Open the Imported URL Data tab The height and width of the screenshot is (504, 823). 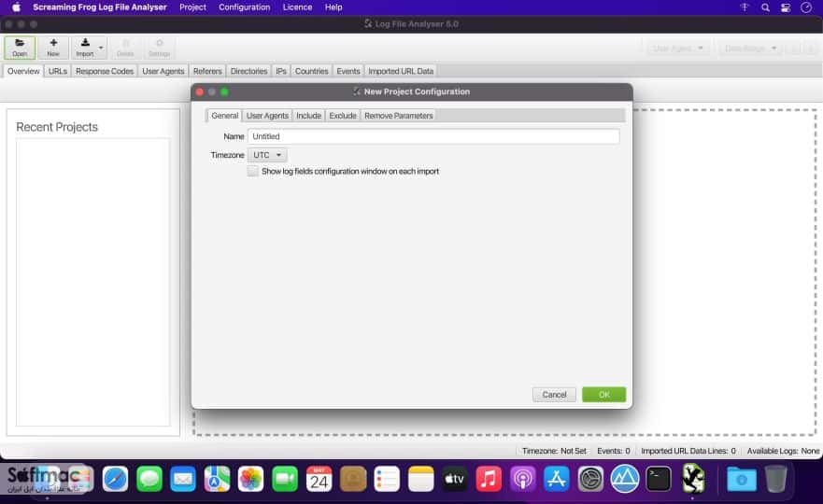pos(401,71)
